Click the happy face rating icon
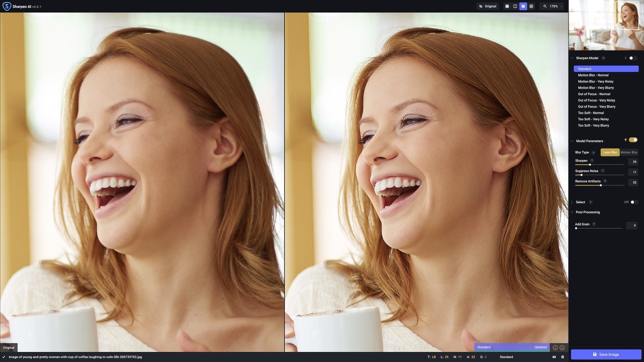The width and height of the screenshot is (644, 362). pos(555,347)
